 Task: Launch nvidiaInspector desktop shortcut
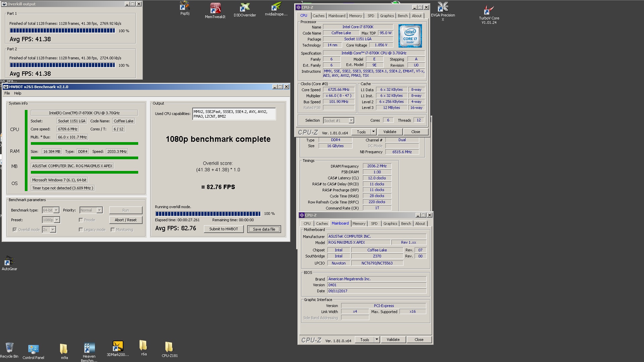(x=276, y=9)
